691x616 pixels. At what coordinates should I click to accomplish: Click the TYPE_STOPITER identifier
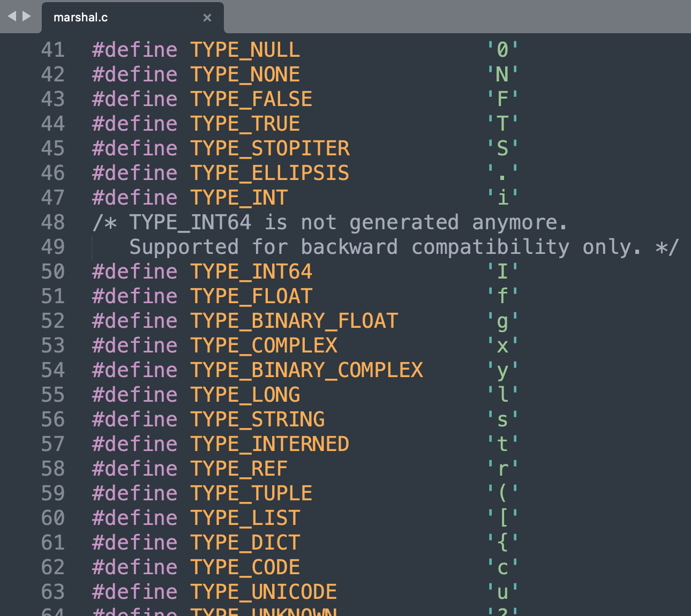[269, 148]
